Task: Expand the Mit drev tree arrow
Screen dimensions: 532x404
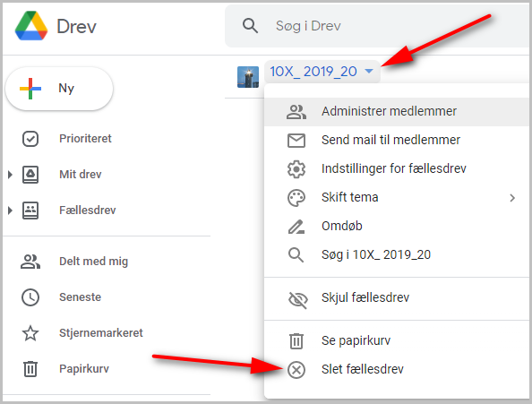Action: pos(10,175)
